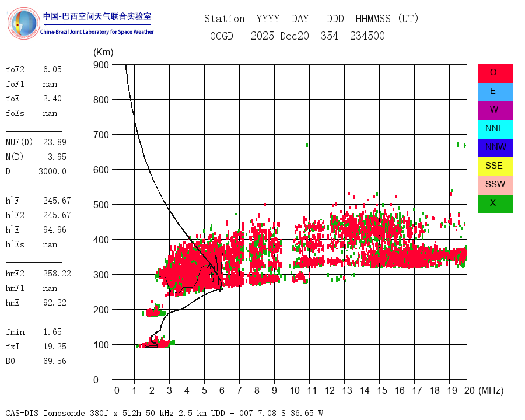This screenshot has height=420, width=525.
Task: Click the isolated green echo near 11 MHz, 670 km
Action: tap(307, 145)
